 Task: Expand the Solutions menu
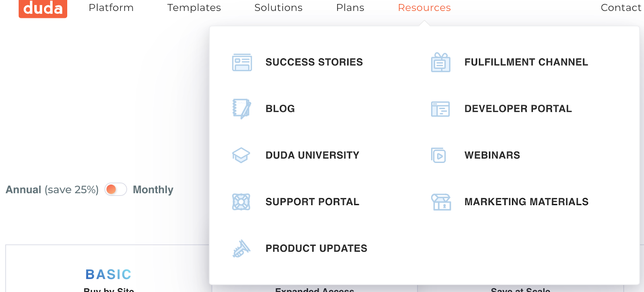[279, 8]
